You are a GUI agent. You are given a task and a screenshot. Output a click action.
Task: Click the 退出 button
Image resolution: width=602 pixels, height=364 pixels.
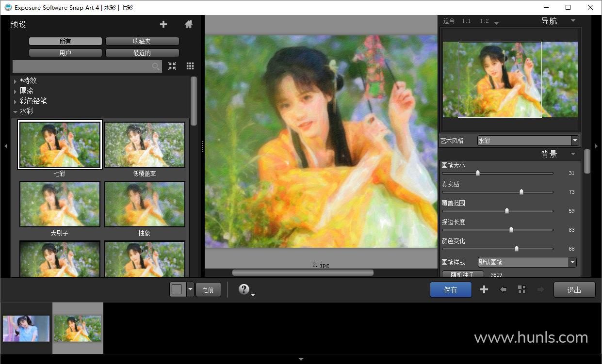(574, 290)
